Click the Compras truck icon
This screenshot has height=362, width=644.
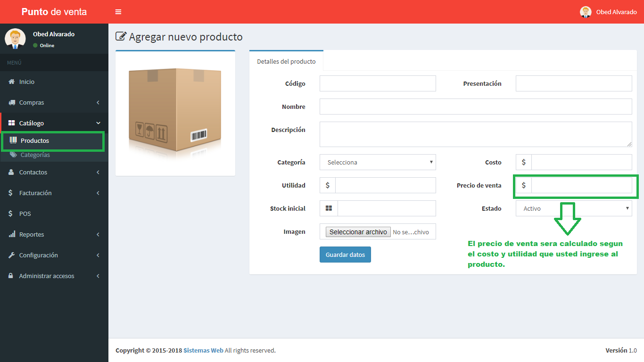coord(12,102)
